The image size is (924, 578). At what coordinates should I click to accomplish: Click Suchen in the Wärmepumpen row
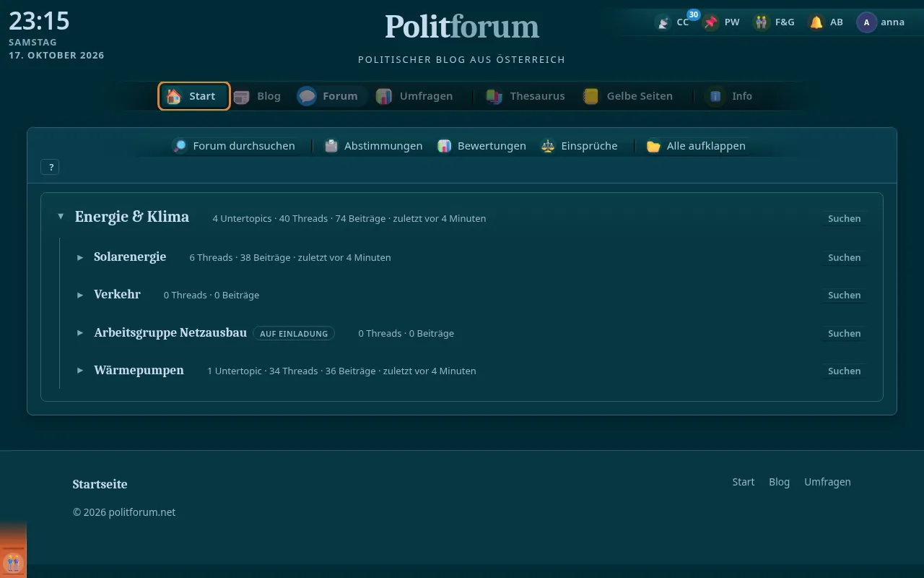(x=844, y=371)
